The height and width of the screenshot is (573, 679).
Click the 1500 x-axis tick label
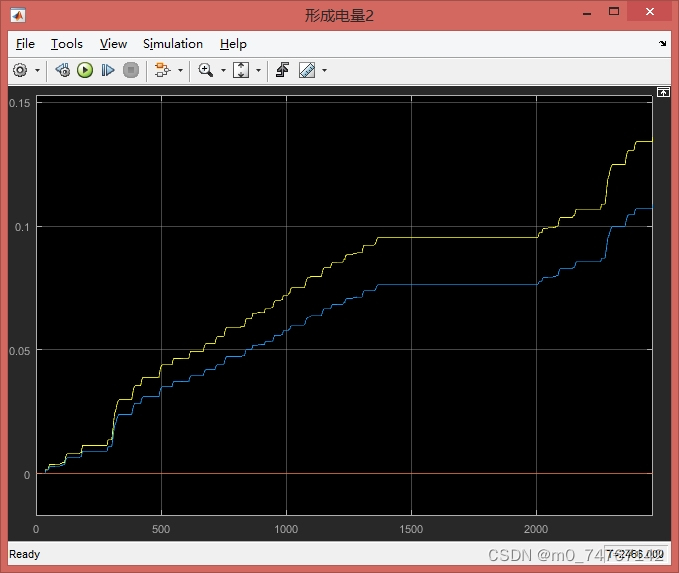click(x=411, y=529)
